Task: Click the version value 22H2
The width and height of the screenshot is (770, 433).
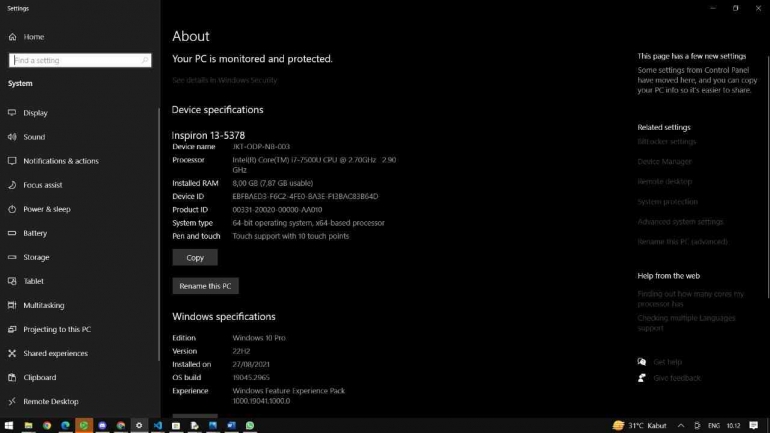Action: coord(241,351)
